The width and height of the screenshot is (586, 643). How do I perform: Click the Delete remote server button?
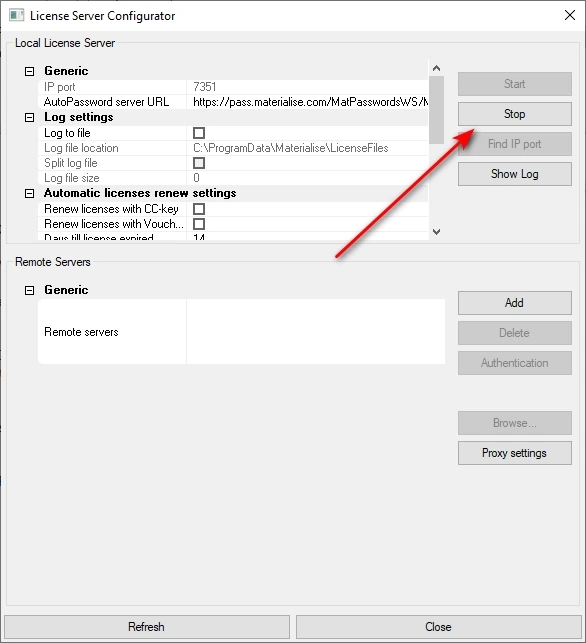[x=515, y=333]
